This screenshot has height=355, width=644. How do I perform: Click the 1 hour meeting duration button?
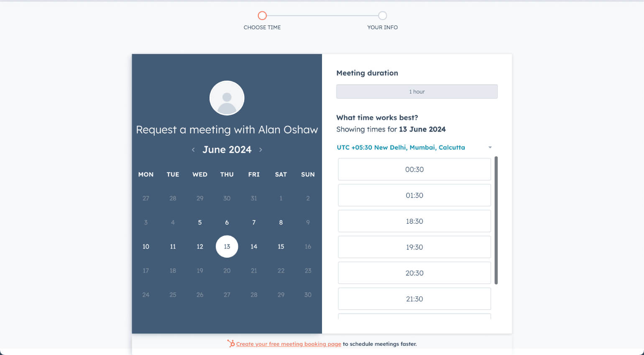point(417,91)
